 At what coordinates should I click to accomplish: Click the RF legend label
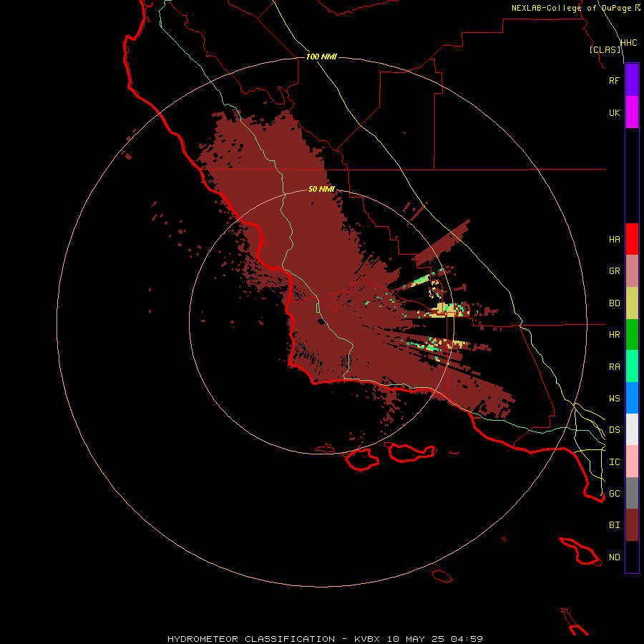click(x=614, y=80)
